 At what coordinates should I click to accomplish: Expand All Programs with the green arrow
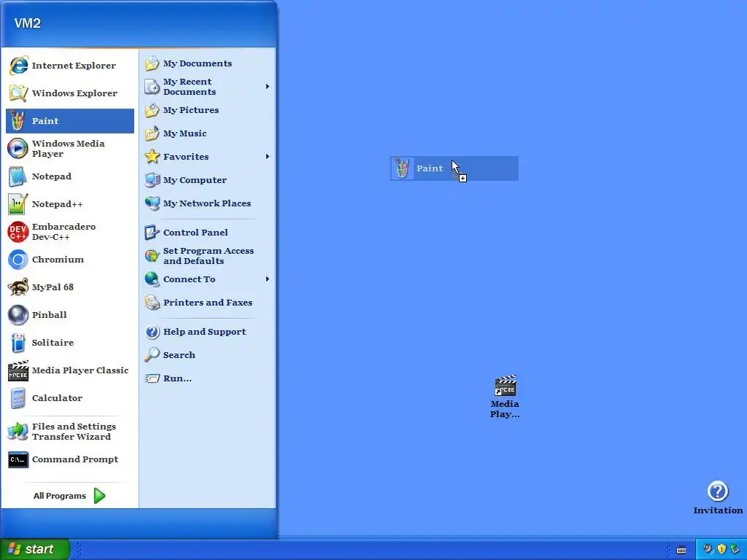[99, 496]
